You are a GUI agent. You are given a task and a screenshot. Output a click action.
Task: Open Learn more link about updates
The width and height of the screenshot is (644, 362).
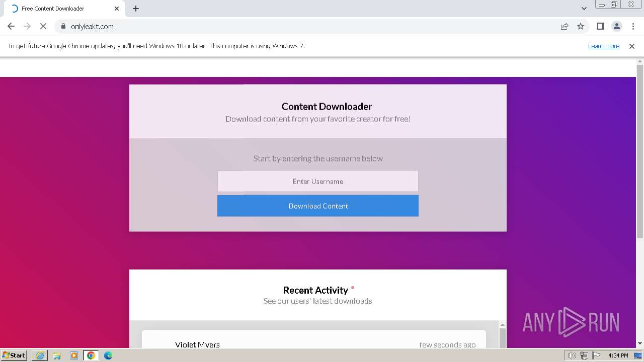pyautogui.click(x=604, y=46)
